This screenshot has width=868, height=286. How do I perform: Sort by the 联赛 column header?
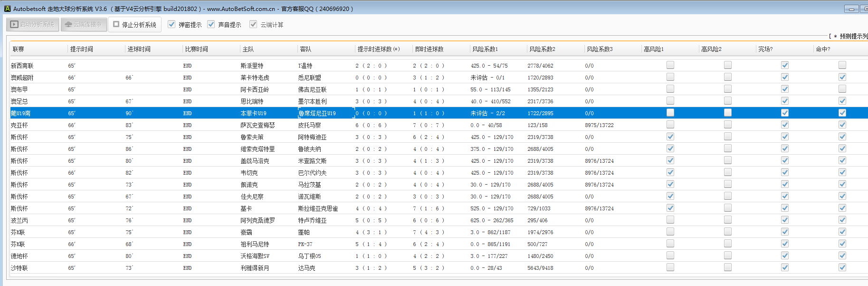pyautogui.click(x=19, y=49)
